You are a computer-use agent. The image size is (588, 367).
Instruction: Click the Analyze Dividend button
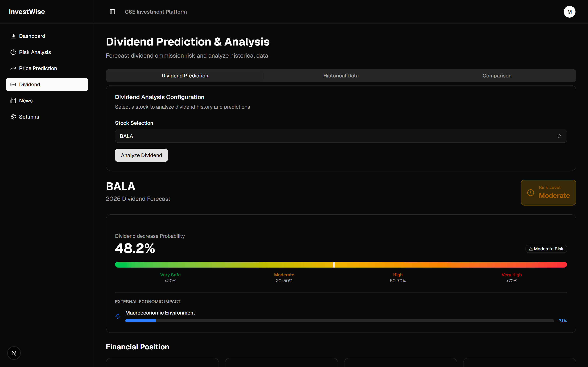pos(141,155)
